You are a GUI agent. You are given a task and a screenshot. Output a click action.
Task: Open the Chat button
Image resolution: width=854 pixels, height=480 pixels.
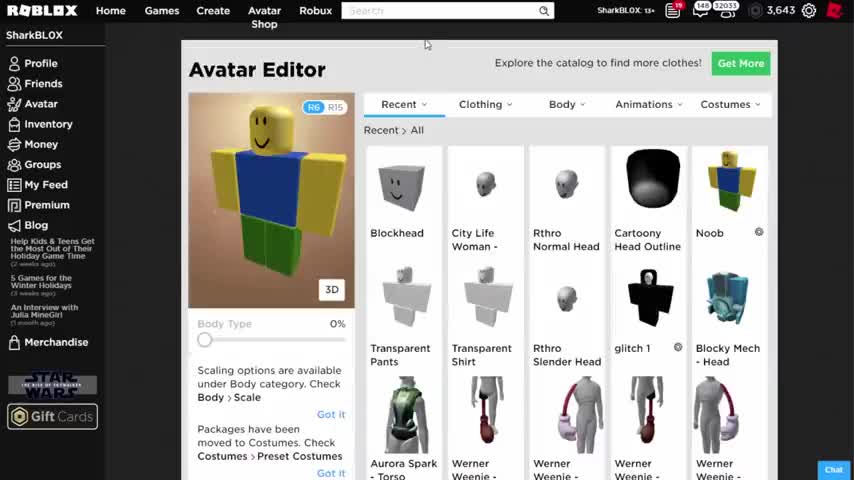click(834, 470)
